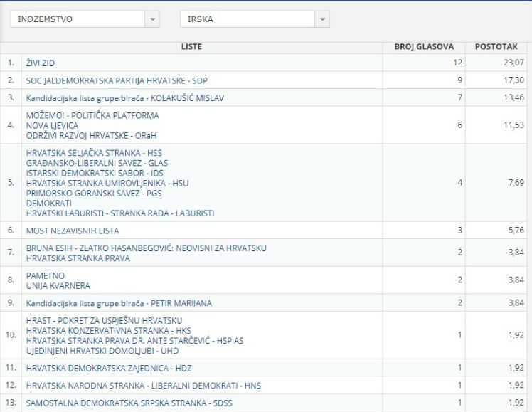This screenshot has width=532, height=412.
Task: Select HRVATSKA KONZERVATIVNA STRANKA - HKS text
Action: tap(109, 331)
